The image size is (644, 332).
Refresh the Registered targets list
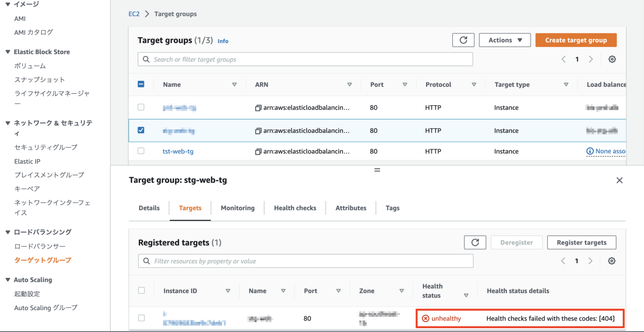click(x=475, y=242)
